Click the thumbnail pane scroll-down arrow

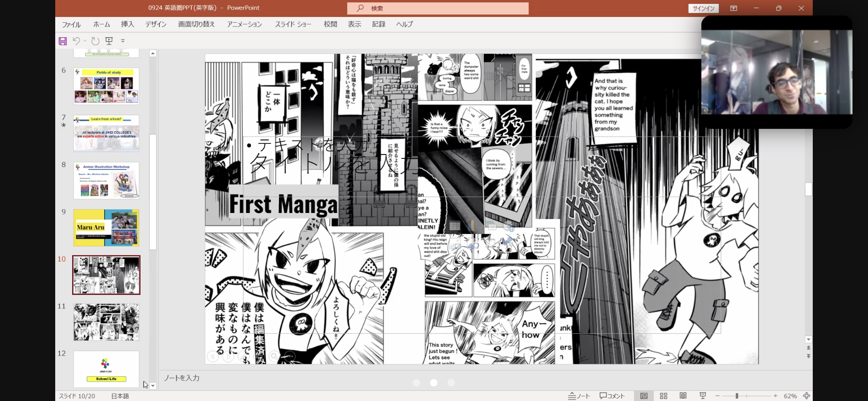pyautogui.click(x=153, y=386)
